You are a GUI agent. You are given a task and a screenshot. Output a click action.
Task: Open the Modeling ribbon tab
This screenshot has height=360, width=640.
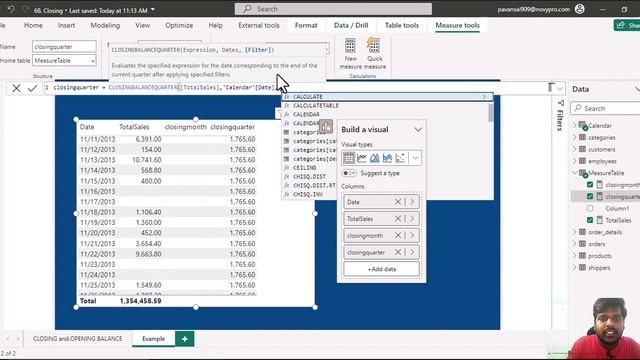point(105,25)
